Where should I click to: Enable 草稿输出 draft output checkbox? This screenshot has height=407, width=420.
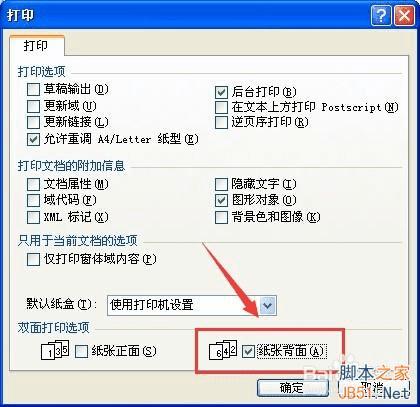[x=33, y=90]
